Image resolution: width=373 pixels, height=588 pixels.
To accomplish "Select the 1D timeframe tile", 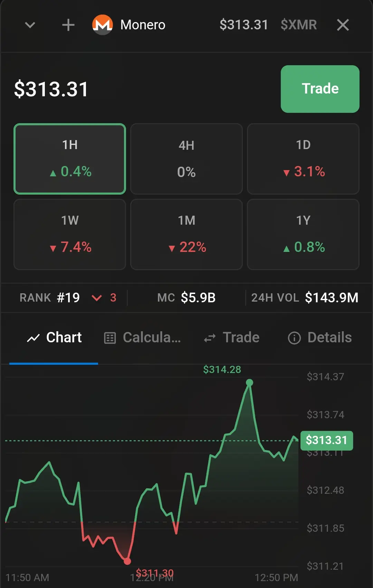I will 303,159.
